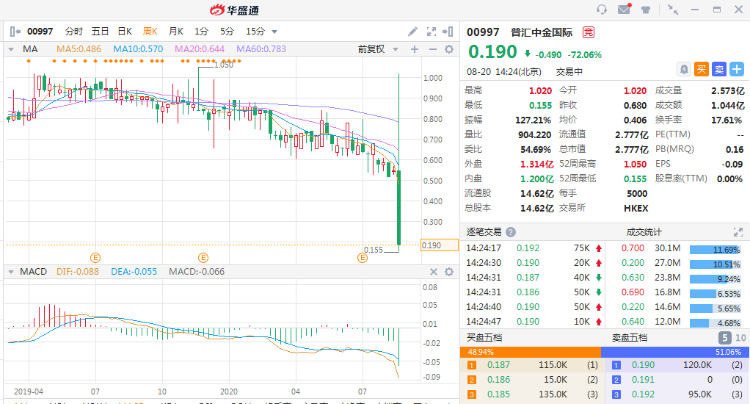
Task: Select the pencil drawing tool
Action: point(413,32)
